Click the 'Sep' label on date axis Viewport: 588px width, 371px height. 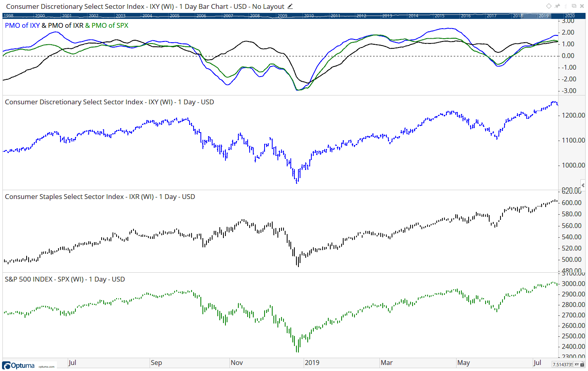click(156, 363)
